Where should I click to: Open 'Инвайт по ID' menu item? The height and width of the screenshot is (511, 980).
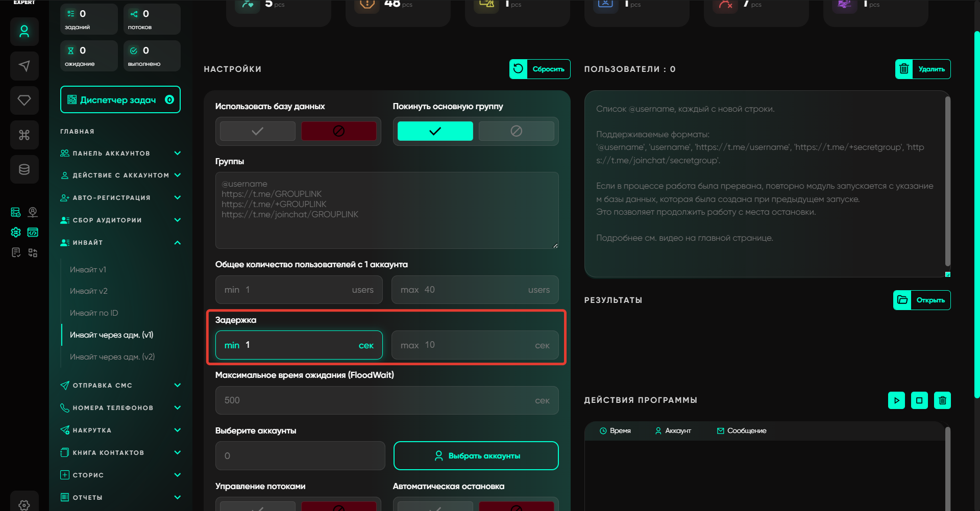pyautogui.click(x=94, y=313)
